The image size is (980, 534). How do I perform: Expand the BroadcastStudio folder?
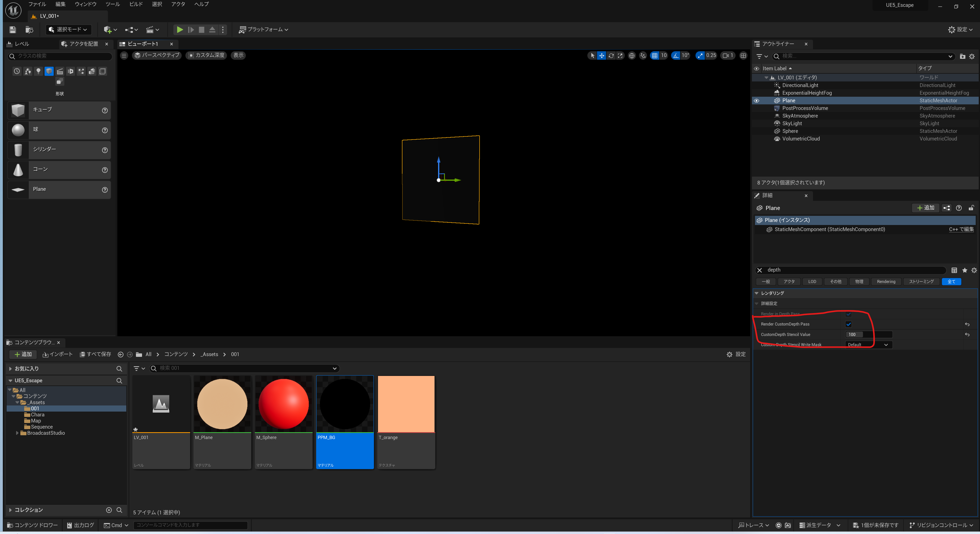coord(17,433)
